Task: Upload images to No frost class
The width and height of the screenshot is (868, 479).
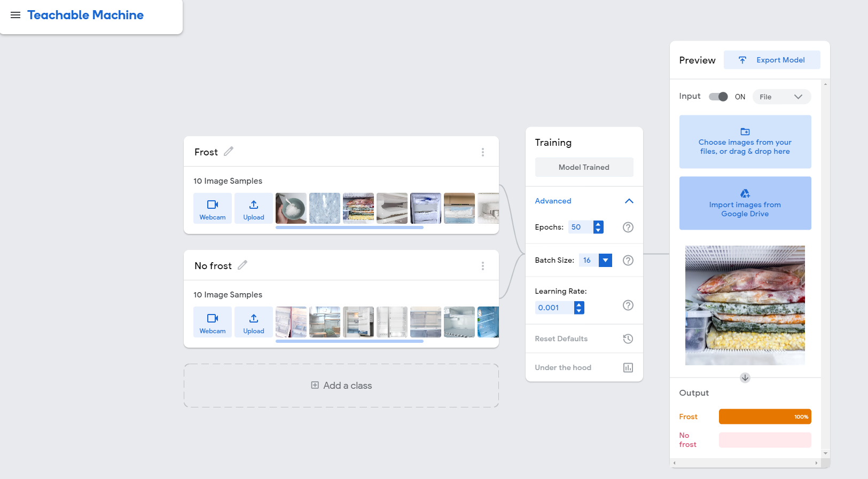Action: (254, 322)
